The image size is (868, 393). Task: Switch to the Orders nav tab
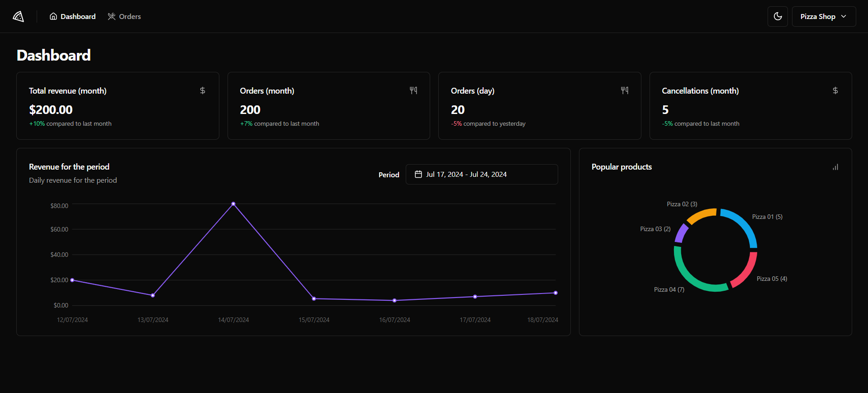[124, 16]
